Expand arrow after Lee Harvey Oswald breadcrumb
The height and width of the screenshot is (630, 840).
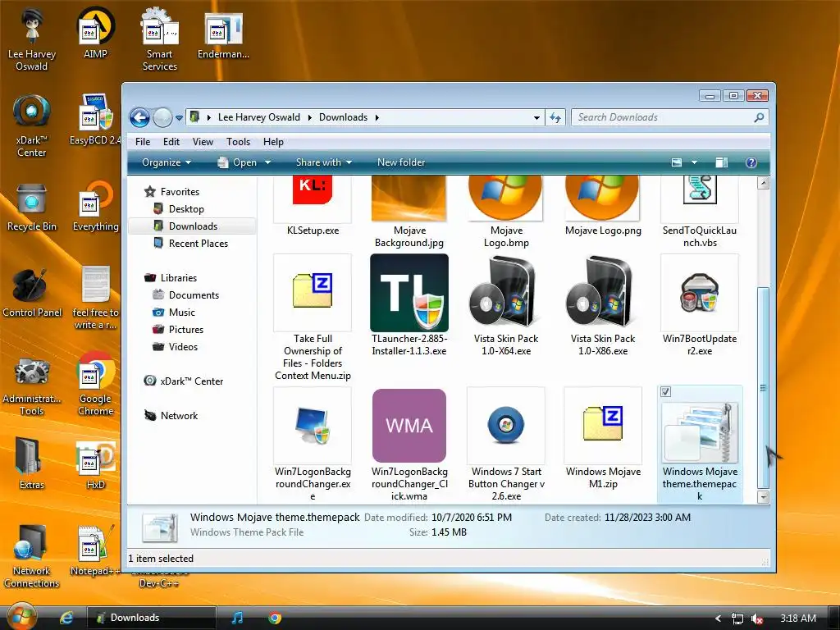309,117
